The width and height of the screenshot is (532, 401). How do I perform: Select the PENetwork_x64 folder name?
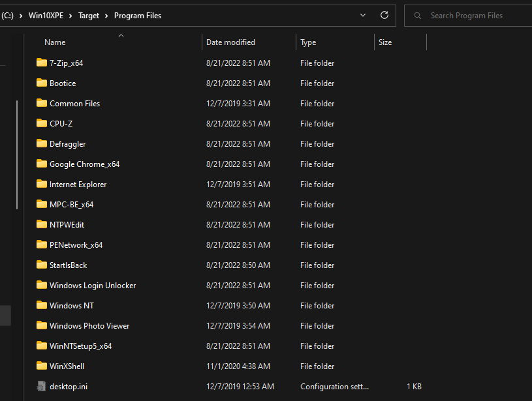[x=76, y=245]
